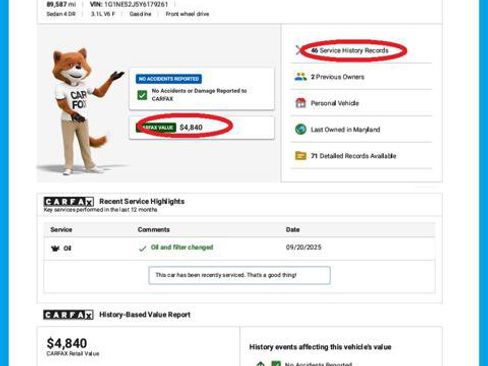Click 'No Accidents or Damage Reported to CARFAX' text

(199, 95)
